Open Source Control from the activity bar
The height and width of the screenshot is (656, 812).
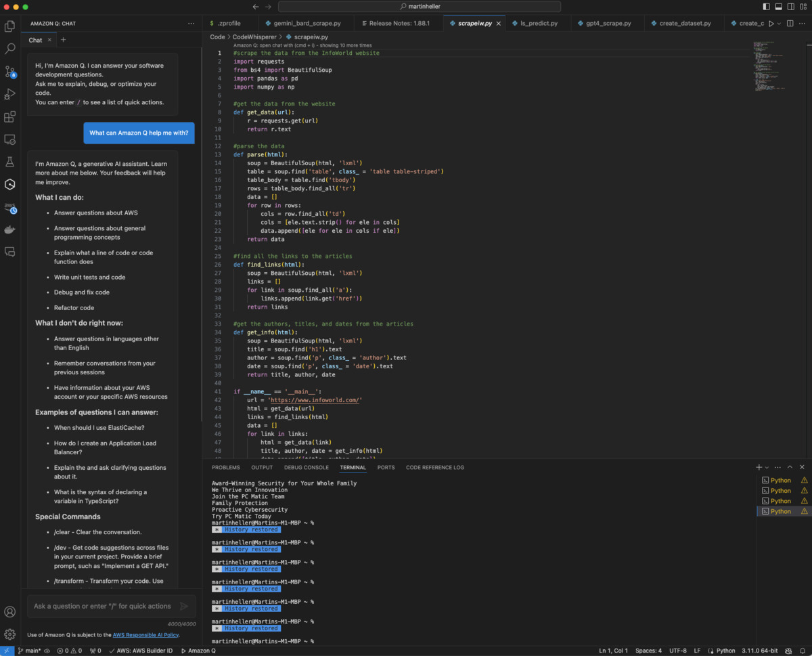tap(9, 72)
